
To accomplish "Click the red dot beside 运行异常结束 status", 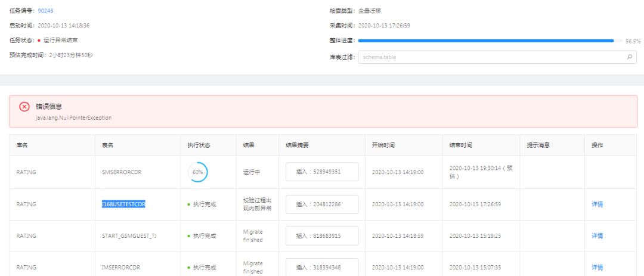I will (x=39, y=41).
